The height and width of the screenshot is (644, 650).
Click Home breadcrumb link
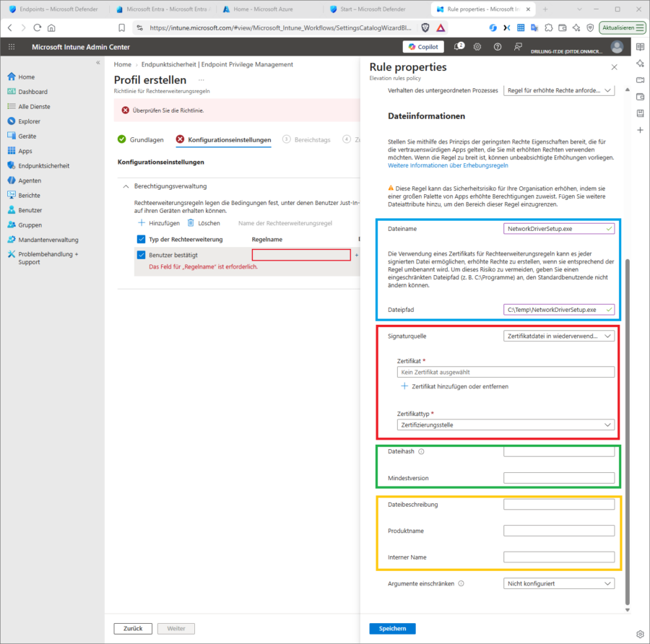122,64
